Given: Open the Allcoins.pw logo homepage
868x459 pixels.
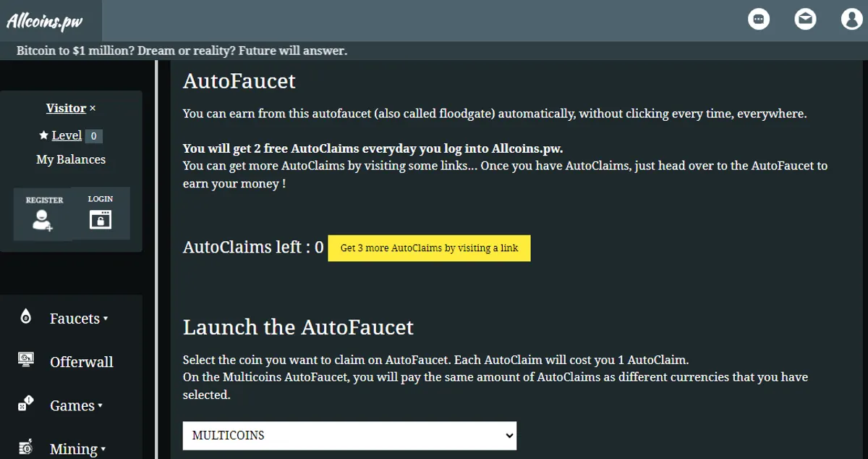Looking at the screenshot, I should point(45,21).
